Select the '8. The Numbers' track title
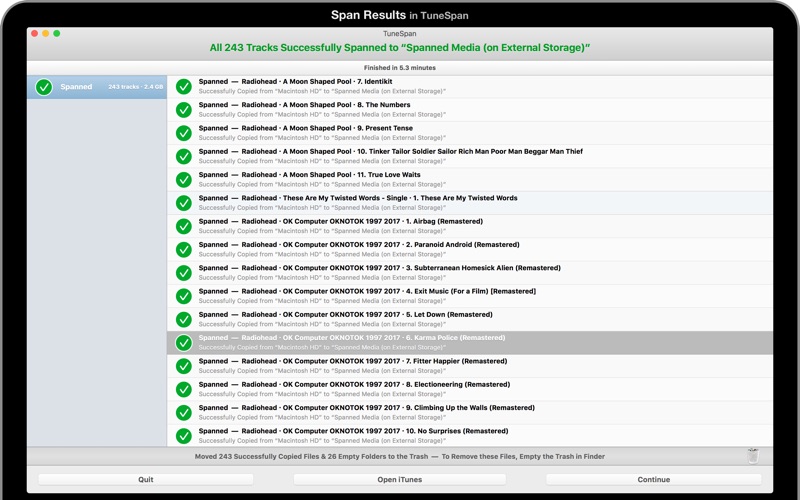 [384, 105]
